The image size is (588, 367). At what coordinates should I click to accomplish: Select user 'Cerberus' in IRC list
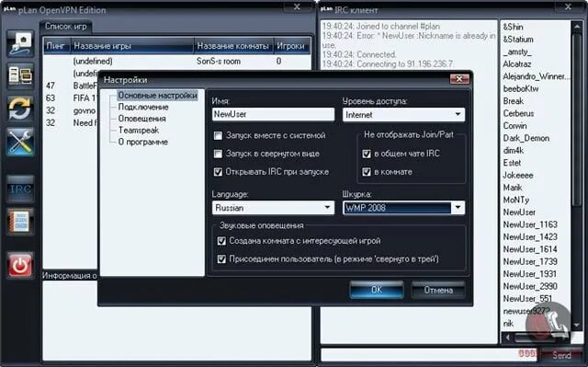pos(518,113)
